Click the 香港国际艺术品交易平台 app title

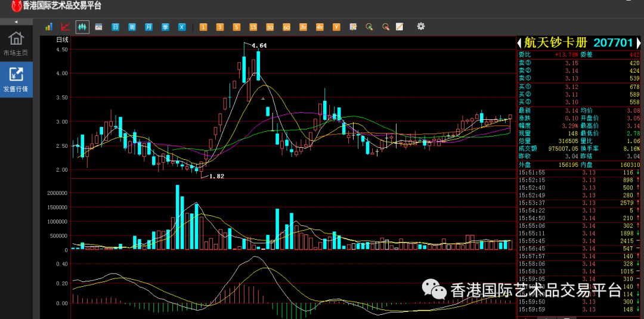tap(61, 6)
